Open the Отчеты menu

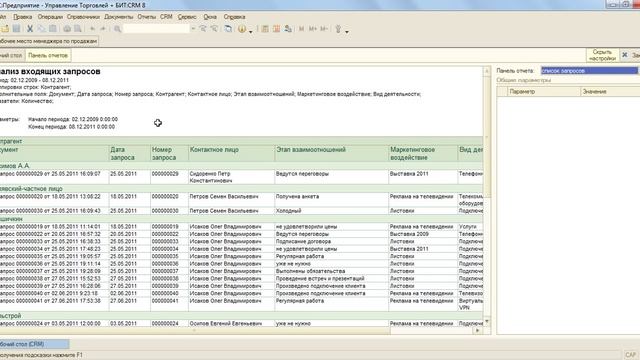147,17
